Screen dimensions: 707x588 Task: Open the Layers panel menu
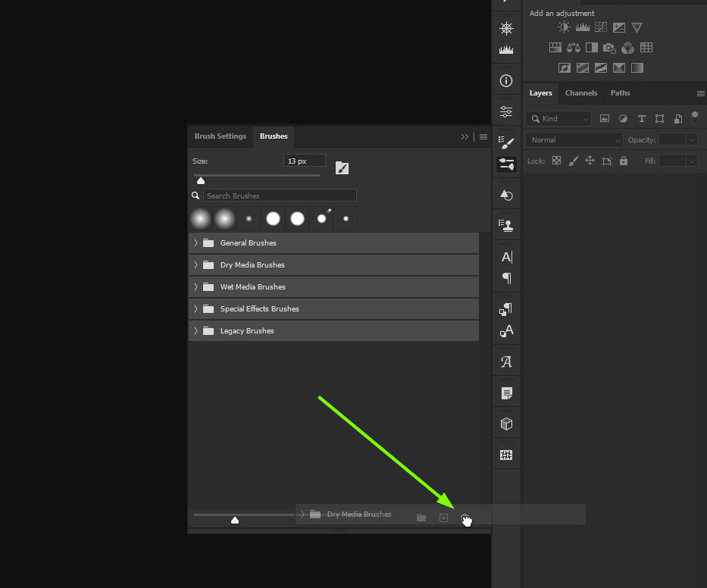[x=699, y=93]
